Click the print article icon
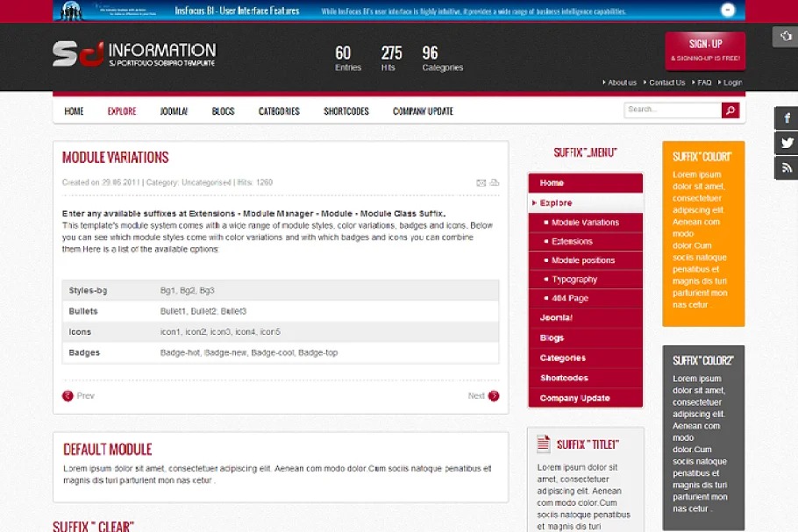The height and width of the screenshot is (532, 798). click(x=495, y=183)
